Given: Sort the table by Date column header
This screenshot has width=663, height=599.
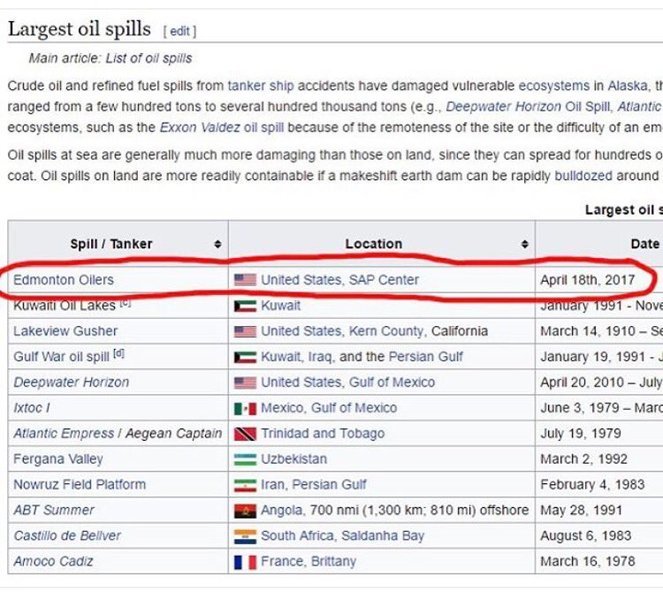Looking at the screenshot, I should coord(645,244).
